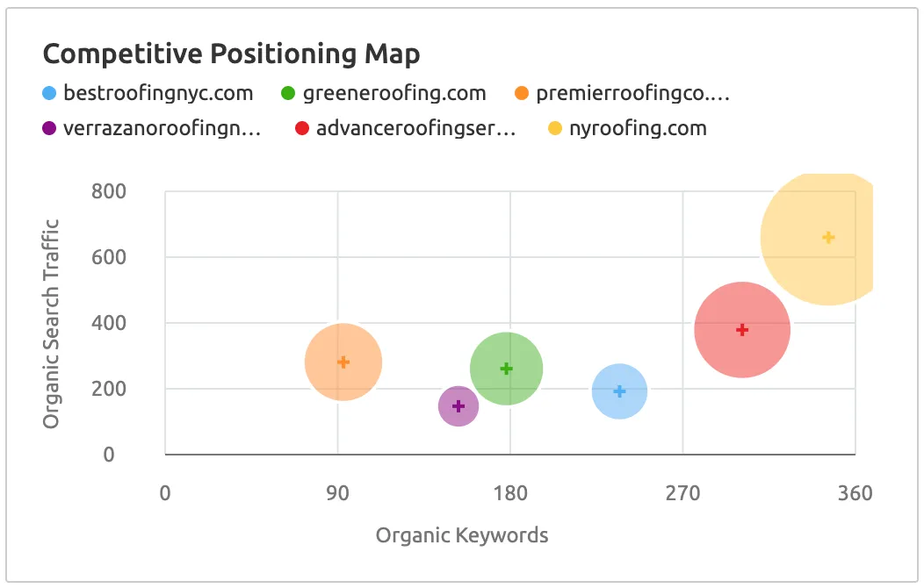The image size is (924, 588).
Task: Click the Organic Keywords axis label
Action: (462, 535)
